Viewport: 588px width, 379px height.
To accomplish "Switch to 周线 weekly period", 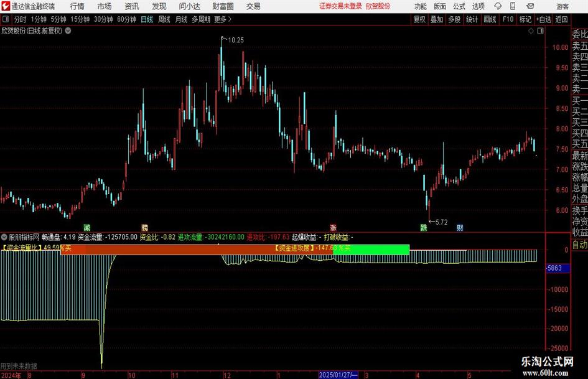I will pyautogui.click(x=164, y=19).
